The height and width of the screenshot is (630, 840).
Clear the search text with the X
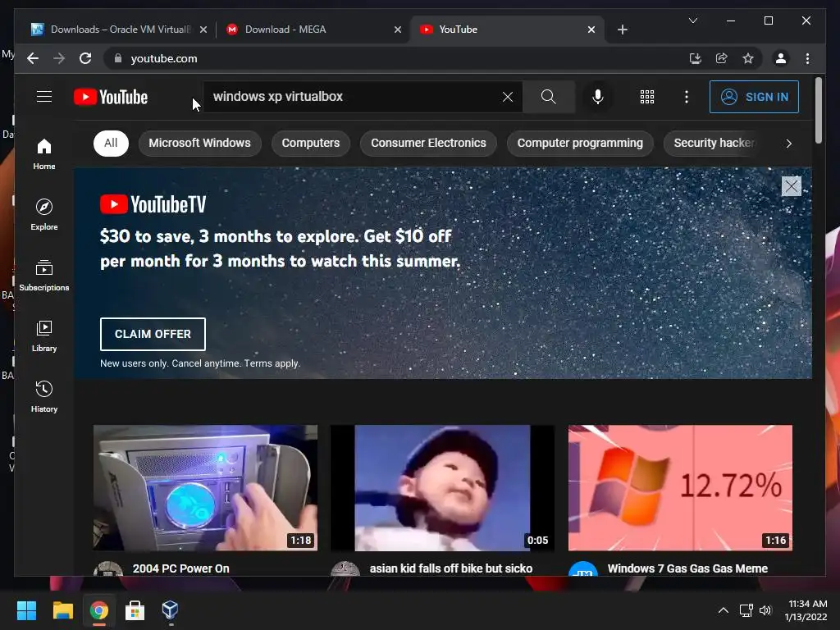pyautogui.click(x=507, y=97)
